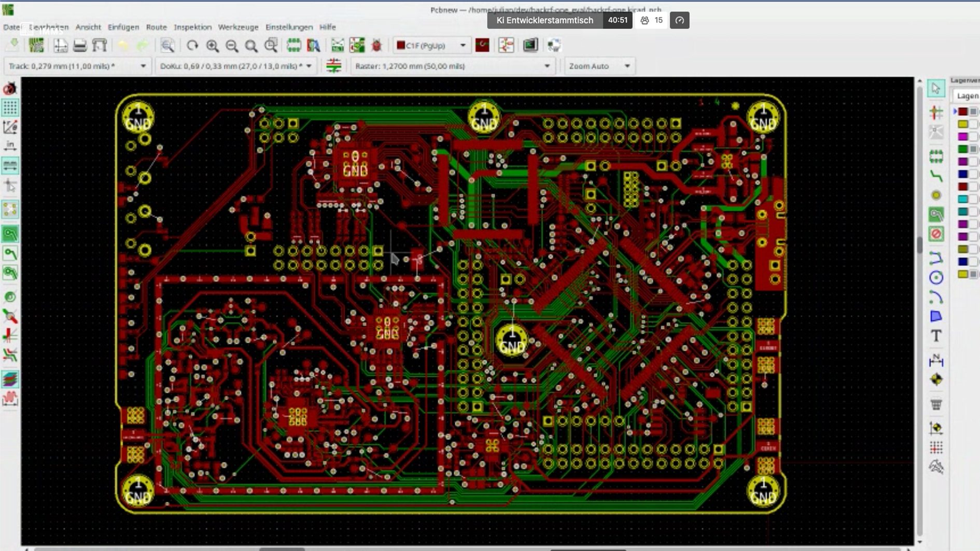Screen dimensions: 980x551
Task: Open the Zoom Auto dropdown
Action: (627, 66)
